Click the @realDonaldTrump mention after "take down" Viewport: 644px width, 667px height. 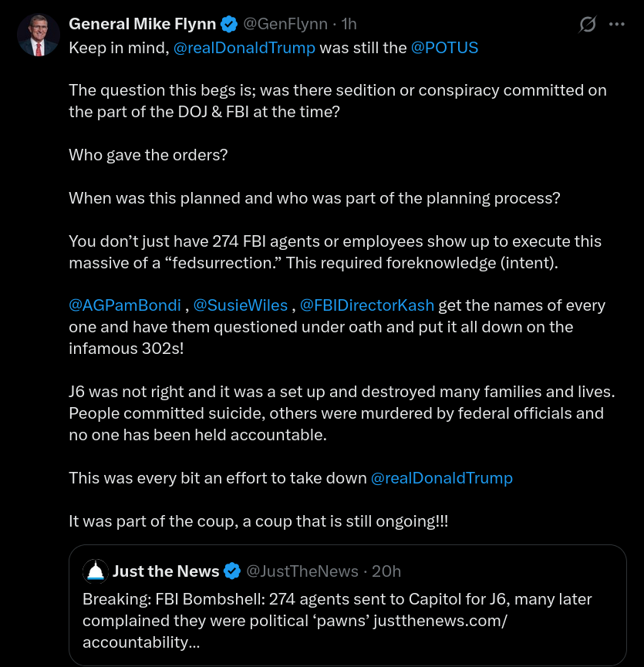point(442,478)
